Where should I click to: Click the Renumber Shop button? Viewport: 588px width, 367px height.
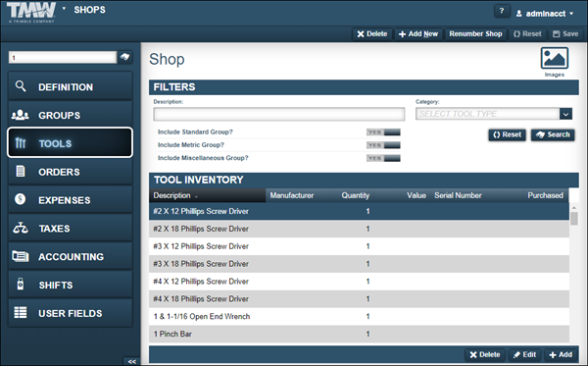click(475, 33)
